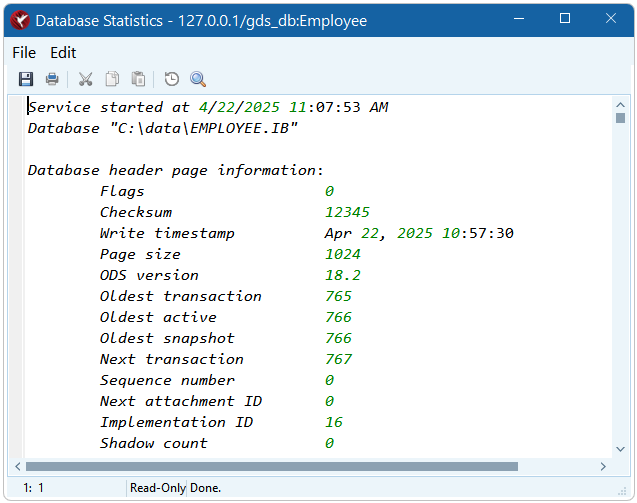Click the Page size value 1024
Screen dimensions: 637x503
pos(343,254)
